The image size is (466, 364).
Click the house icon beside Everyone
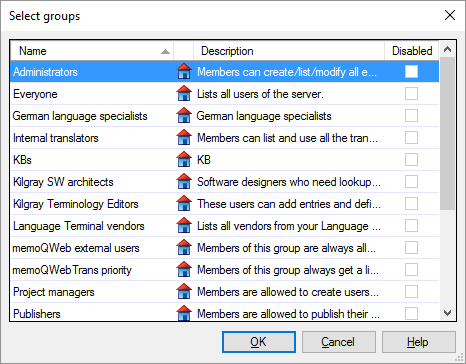184,93
